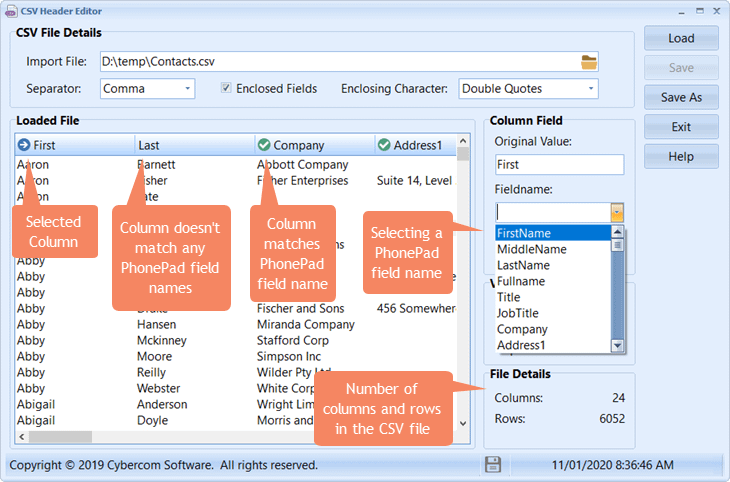Choose Title from the Fieldname list

click(553, 297)
